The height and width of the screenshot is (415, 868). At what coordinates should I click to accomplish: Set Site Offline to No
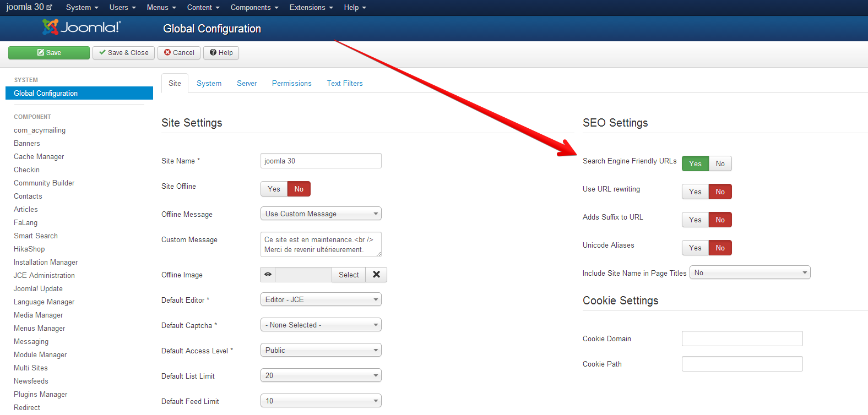[x=299, y=189]
